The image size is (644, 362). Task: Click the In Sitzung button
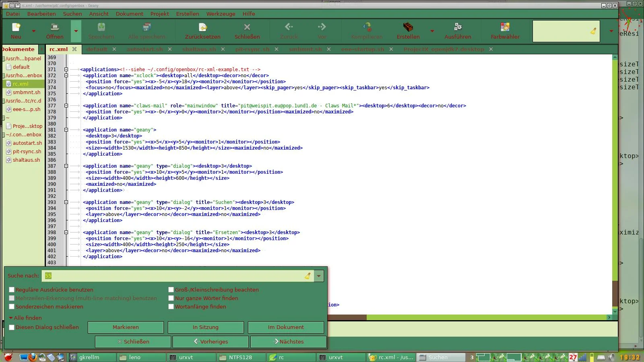pyautogui.click(x=206, y=327)
